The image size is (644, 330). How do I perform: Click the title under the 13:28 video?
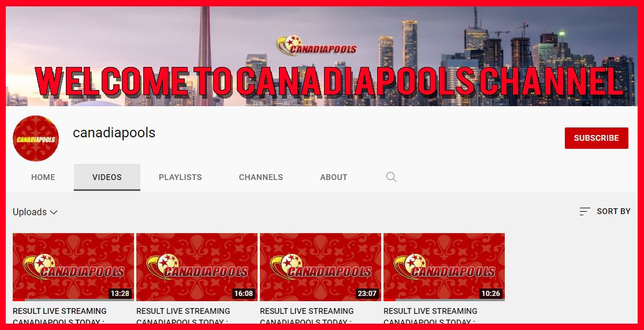[59, 316]
